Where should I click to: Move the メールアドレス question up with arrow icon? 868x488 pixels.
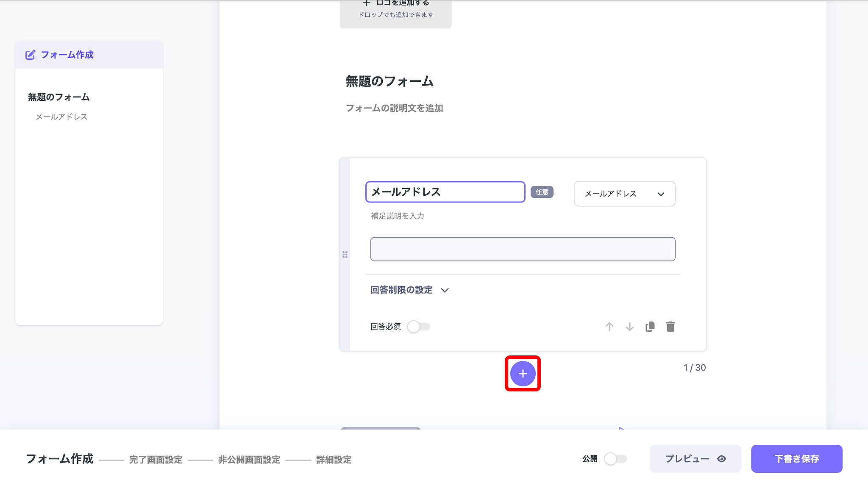[609, 326]
